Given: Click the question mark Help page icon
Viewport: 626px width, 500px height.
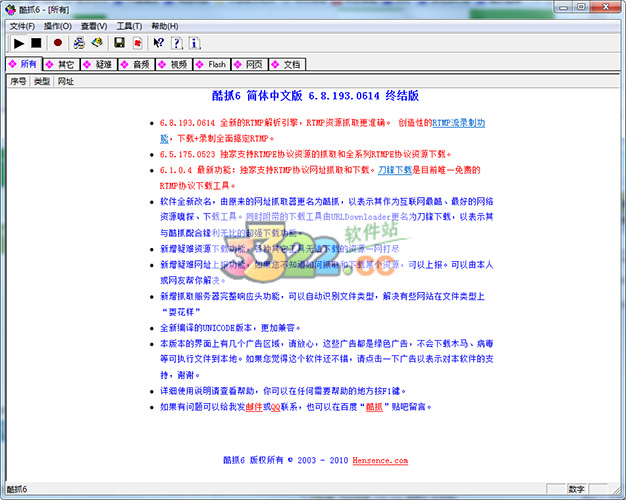Looking at the screenshot, I should point(177,43).
